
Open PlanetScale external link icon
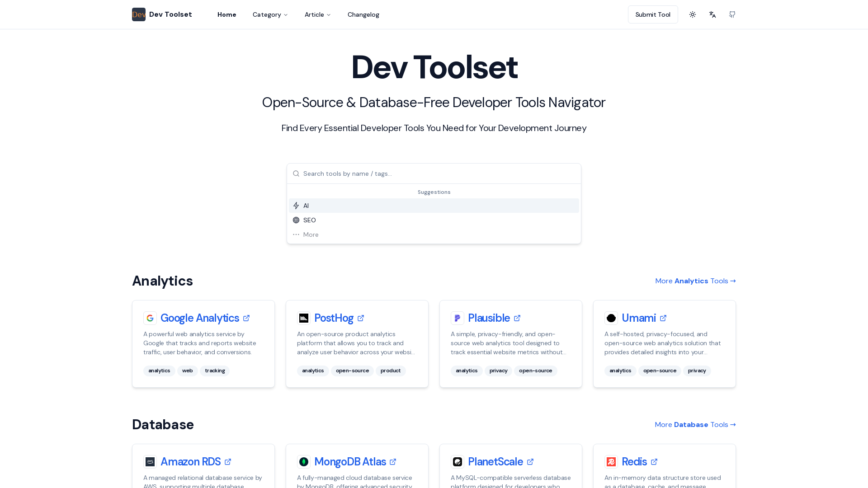tap(530, 462)
